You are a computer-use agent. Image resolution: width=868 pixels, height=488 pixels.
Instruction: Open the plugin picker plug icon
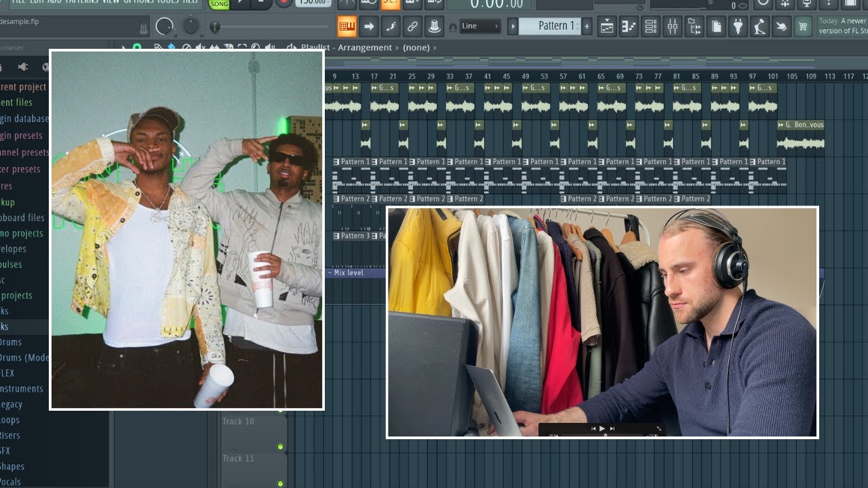coord(738,27)
